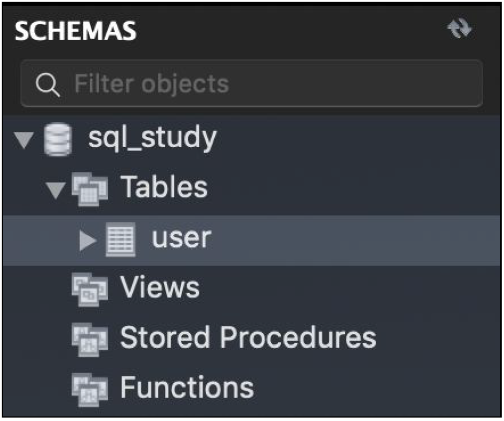The height and width of the screenshot is (421, 504).
Task: Select the sql_study database icon
Action: click(x=57, y=140)
